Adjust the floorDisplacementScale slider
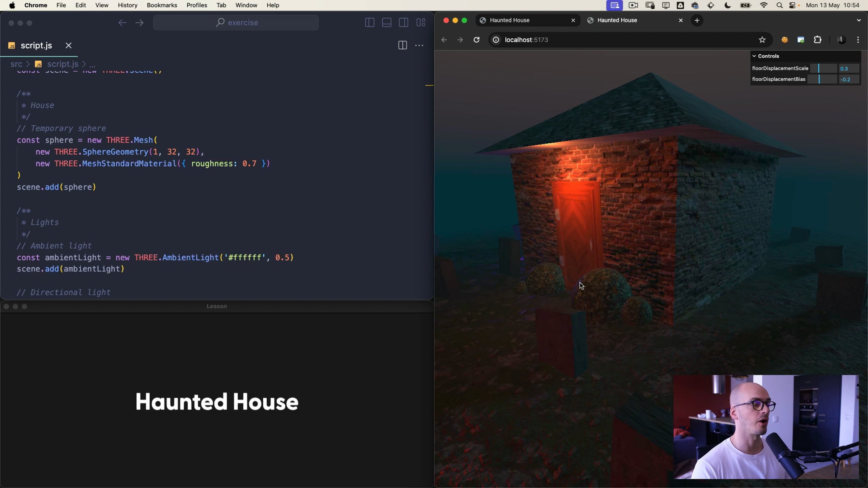Screen dimensions: 868x488 pos(823,68)
